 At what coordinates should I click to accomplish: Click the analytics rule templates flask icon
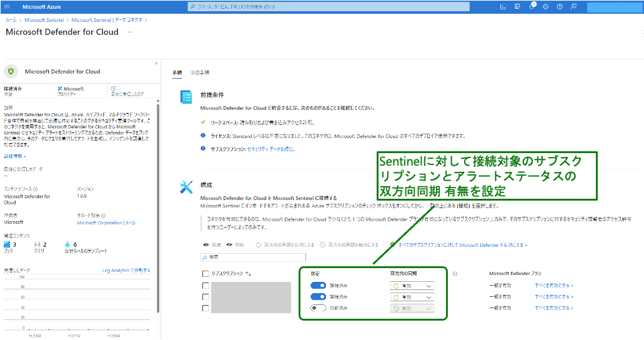(67, 244)
